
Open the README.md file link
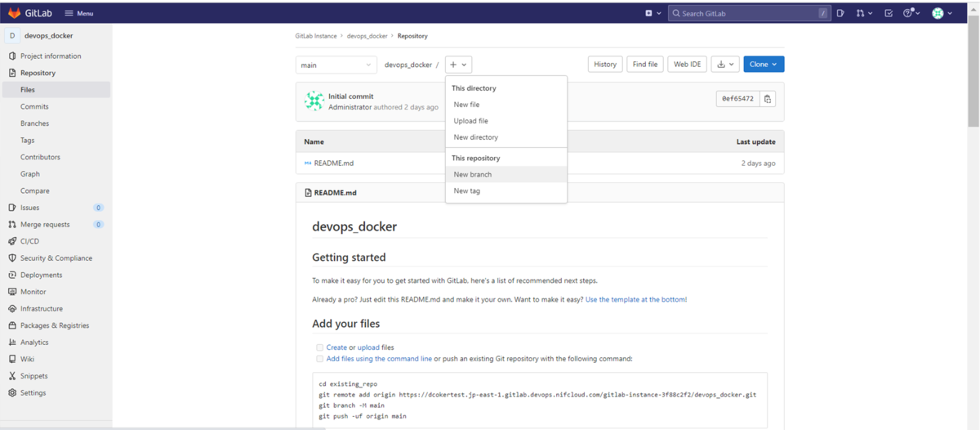[x=333, y=163]
